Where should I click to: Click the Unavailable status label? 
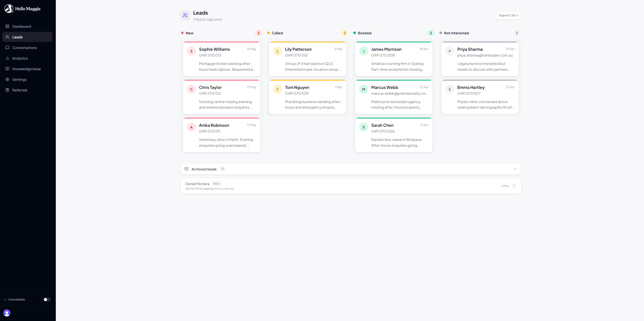click(x=17, y=300)
